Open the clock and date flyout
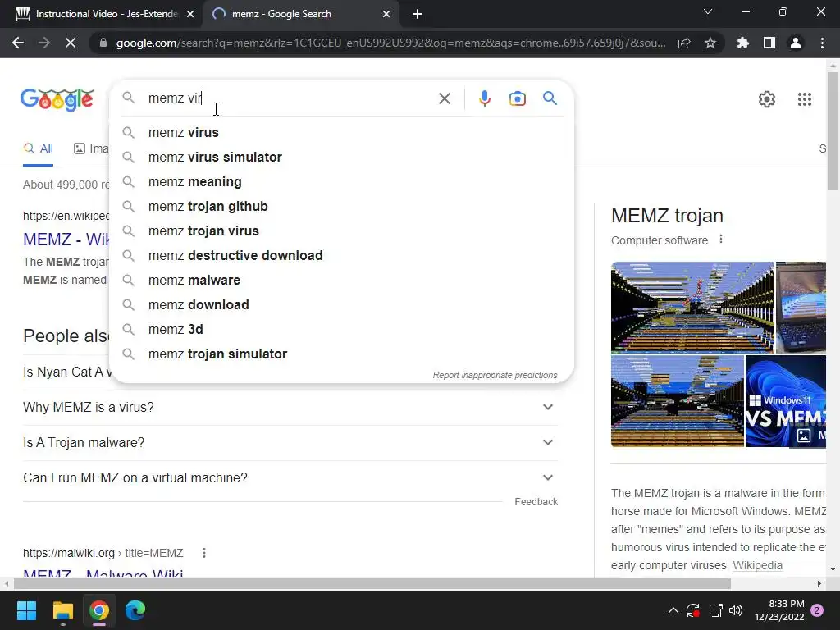The width and height of the screenshot is (840, 630). (x=779, y=610)
